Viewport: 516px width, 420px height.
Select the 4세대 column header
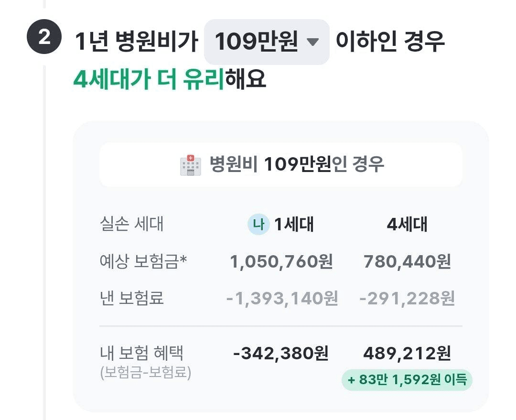[x=407, y=225]
